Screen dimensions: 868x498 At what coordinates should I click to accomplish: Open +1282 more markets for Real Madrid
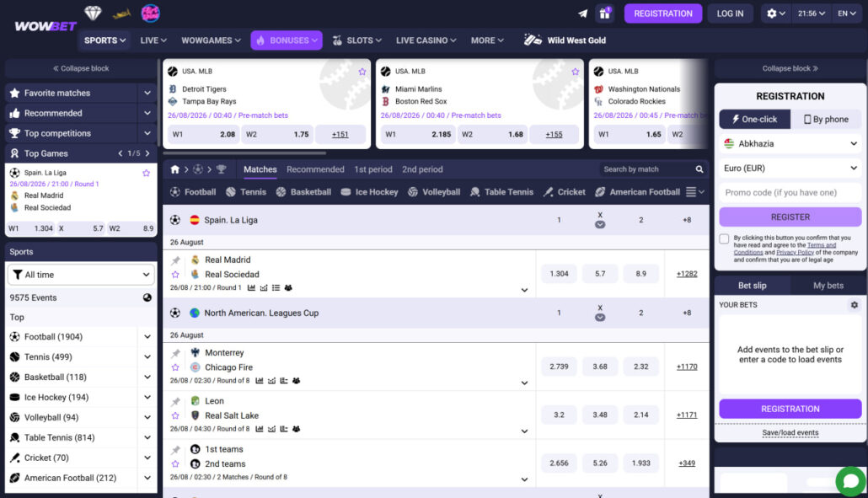(687, 274)
